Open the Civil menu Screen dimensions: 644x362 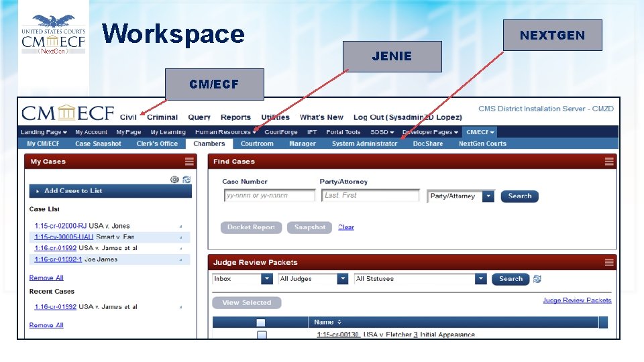(128, 117)
